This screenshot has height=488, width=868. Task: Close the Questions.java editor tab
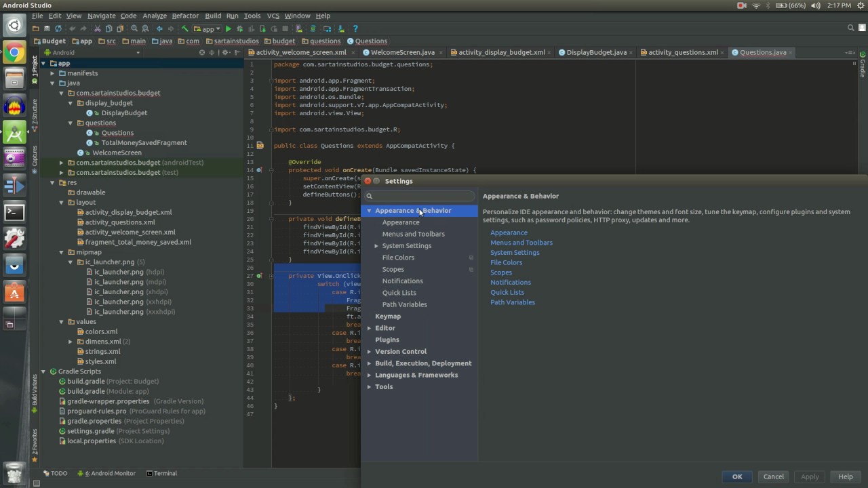tap(791, 52)
